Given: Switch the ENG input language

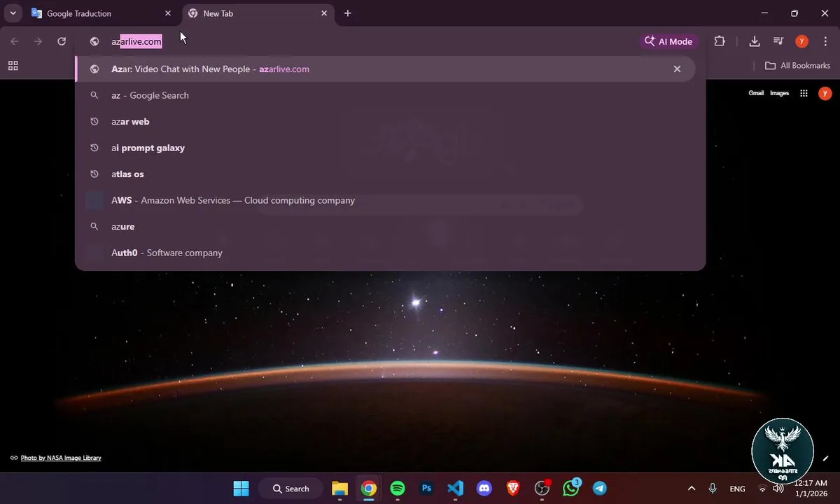Looking at the screenshot, I should (x=737, y=489).
